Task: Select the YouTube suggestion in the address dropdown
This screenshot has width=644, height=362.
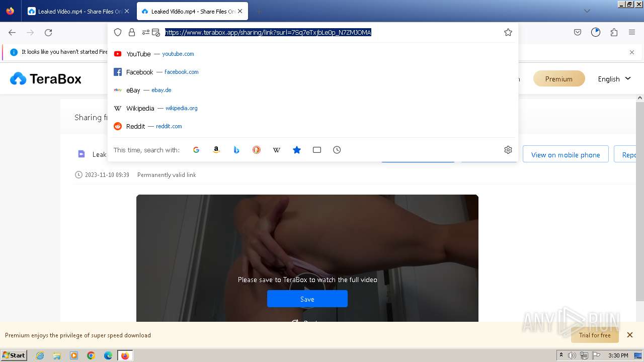Action: (313, 54)
